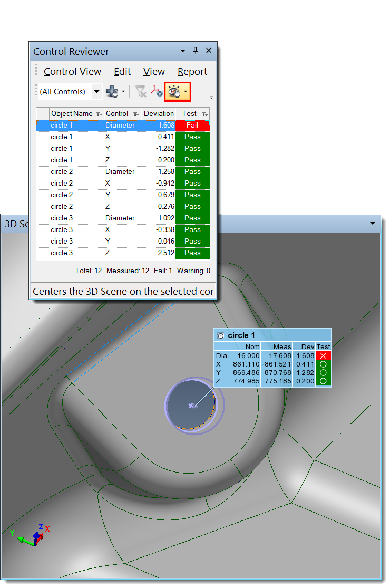Select the circle 1 X row

coord(123,137)
